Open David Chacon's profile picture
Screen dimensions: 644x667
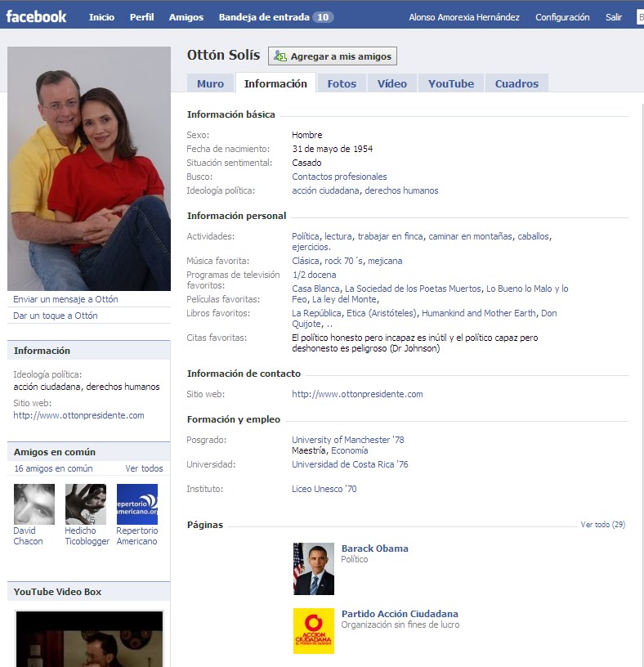[34, 504]
